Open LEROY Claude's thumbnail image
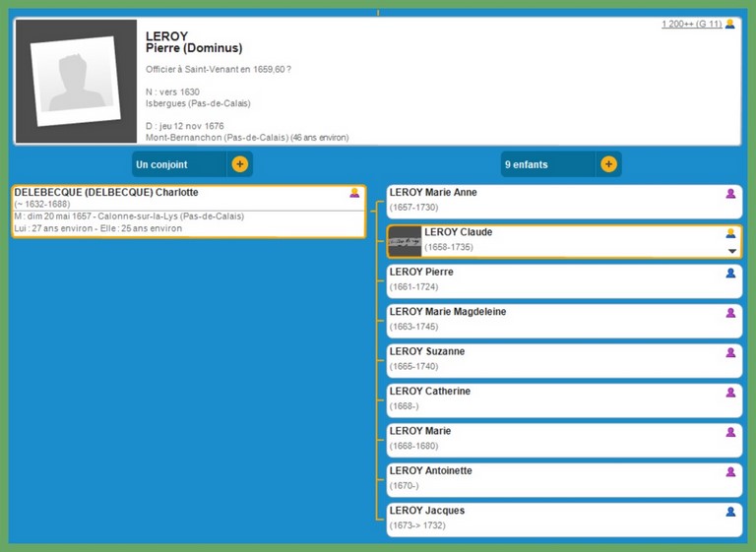 tap(404, 241)
